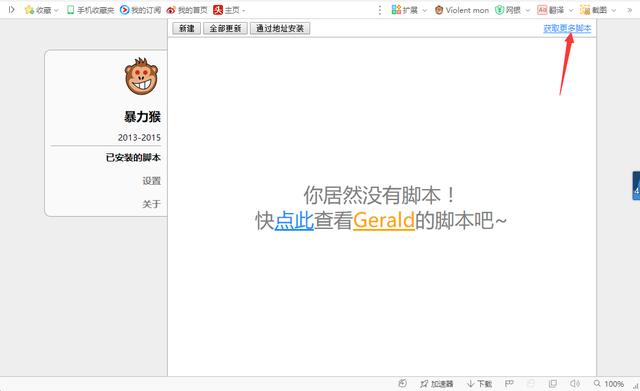
Task: Open the Gerald link
Action: pos(384,220)
